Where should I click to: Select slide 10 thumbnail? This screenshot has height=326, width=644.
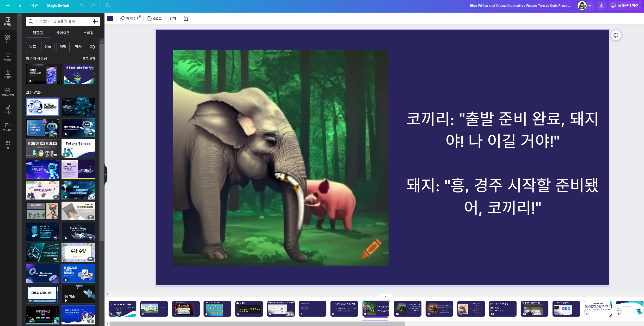click(x=407, y=309)
